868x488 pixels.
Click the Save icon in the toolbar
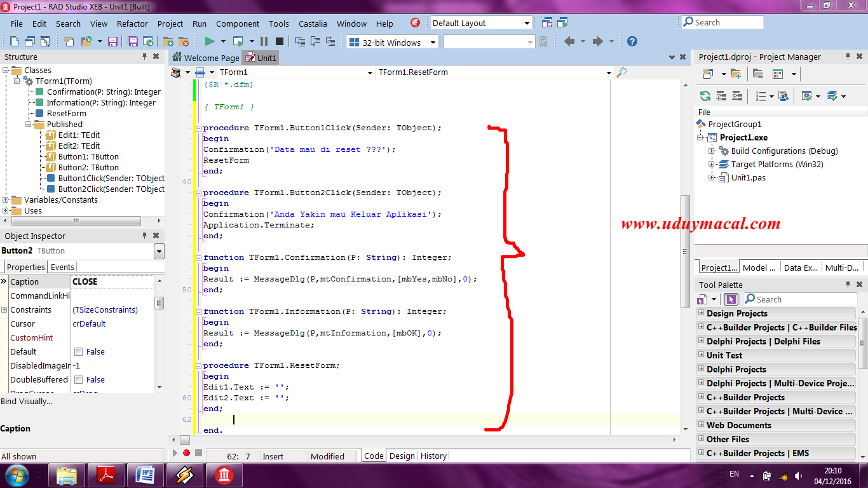[113, 42]
